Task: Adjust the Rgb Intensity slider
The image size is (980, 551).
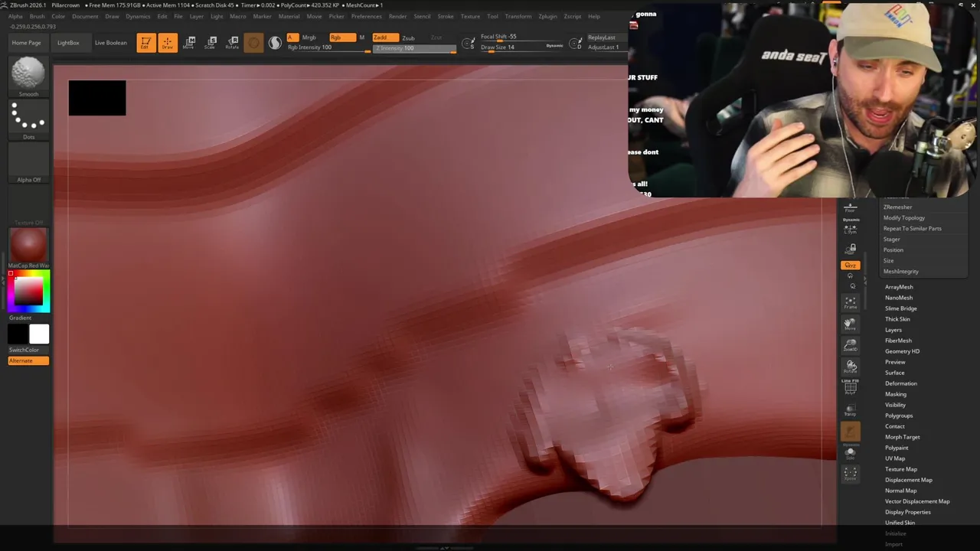Action: [x=328, y=47]
